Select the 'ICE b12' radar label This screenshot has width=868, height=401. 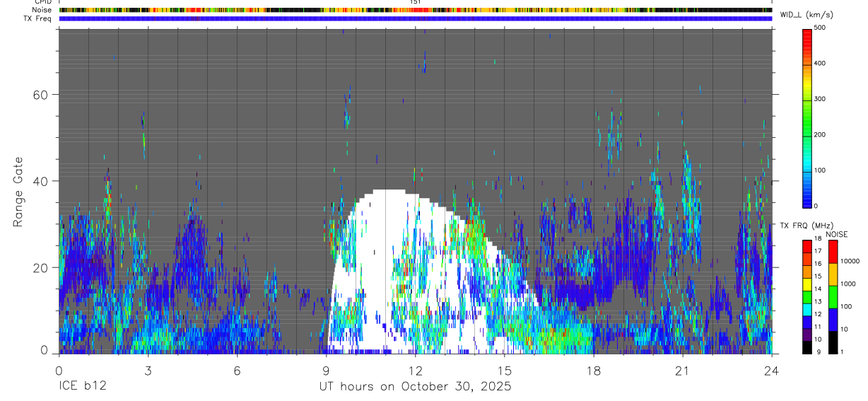(x=82, y=387)
